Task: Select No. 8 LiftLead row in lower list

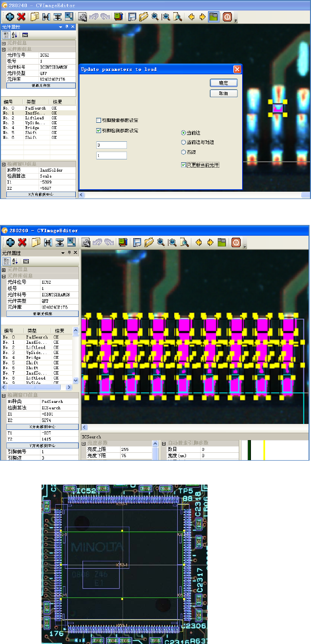Action: coord(37,378)
